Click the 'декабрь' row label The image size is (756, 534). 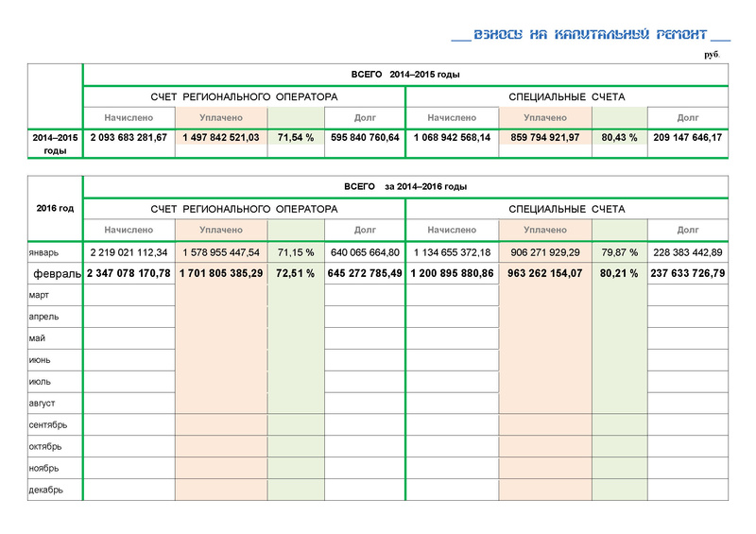click(x=46, y=490)
